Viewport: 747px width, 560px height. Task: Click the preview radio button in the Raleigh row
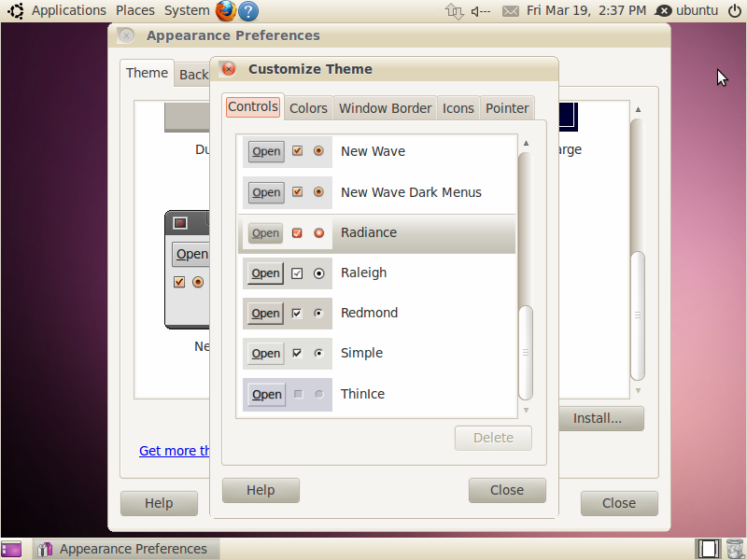pos(318,273)
